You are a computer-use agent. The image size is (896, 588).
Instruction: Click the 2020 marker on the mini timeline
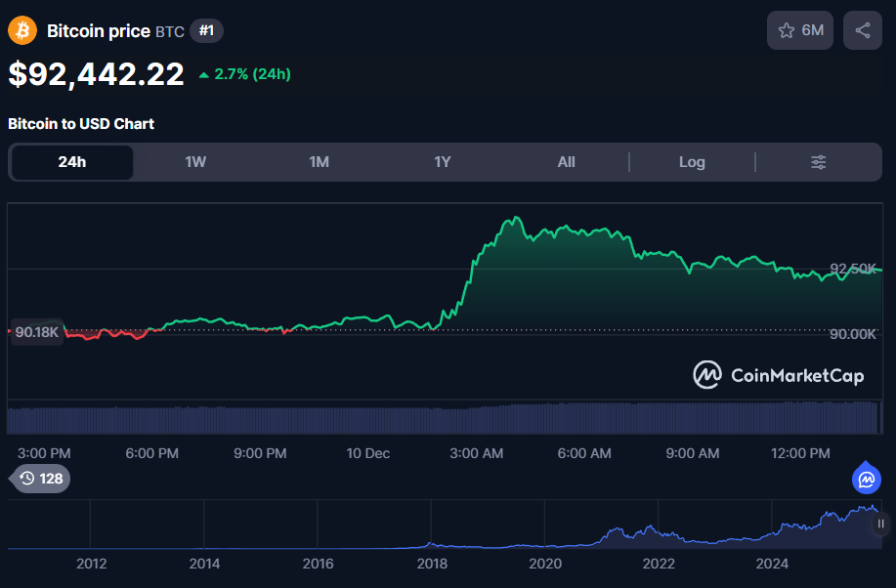point(545,564)
